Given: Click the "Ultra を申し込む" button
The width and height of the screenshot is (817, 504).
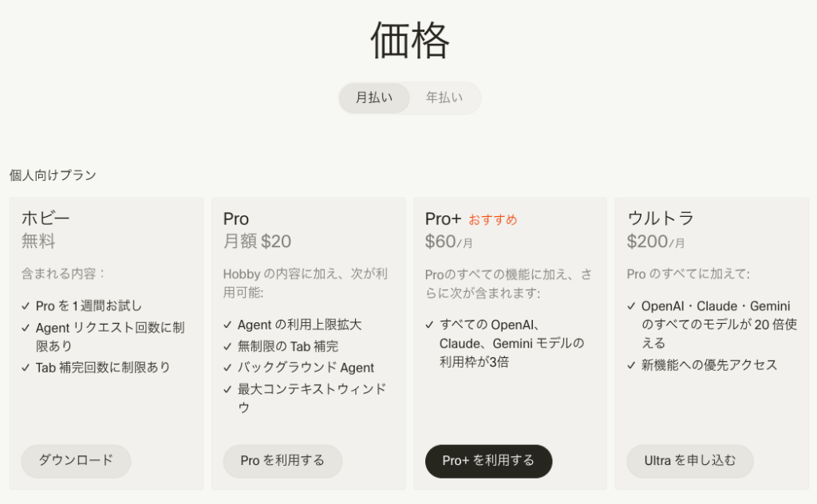Looking at the screenshot, I should point(689,461).
